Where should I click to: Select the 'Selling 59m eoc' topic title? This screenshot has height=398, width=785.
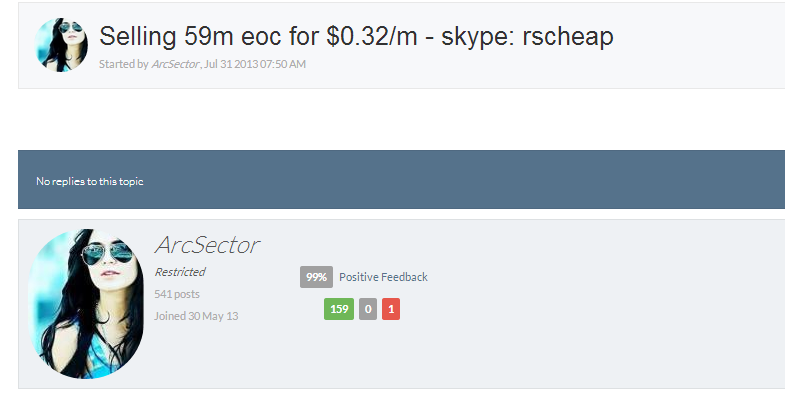356,36
